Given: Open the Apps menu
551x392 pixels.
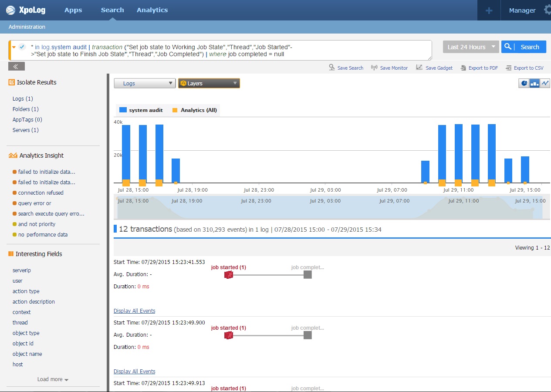Looking at the screenshot, I should [x=73, y=10].
